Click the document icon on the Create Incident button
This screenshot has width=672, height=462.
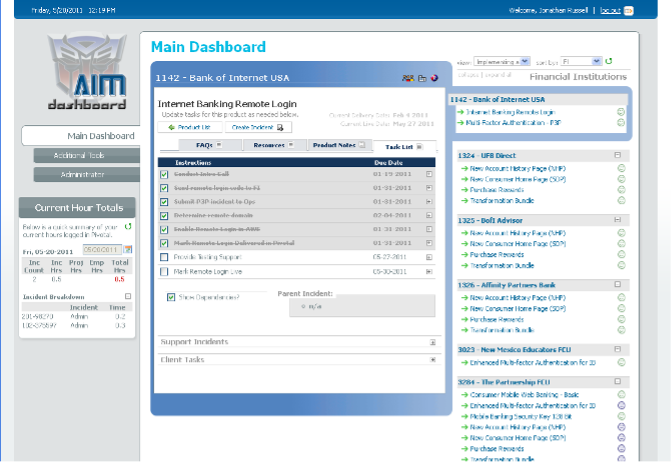click(280, 127)
